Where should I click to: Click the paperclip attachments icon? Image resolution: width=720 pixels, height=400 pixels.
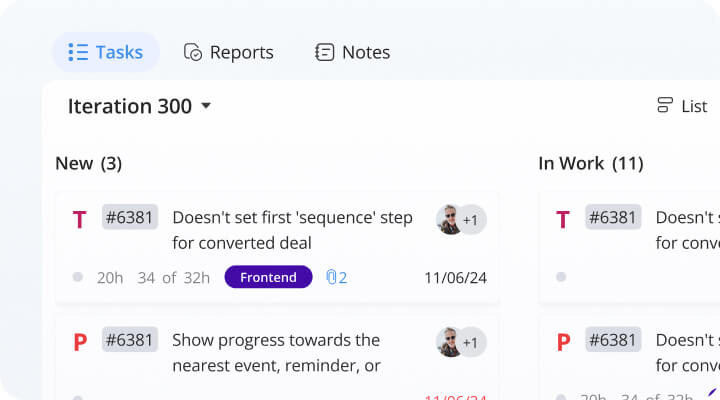333,277
